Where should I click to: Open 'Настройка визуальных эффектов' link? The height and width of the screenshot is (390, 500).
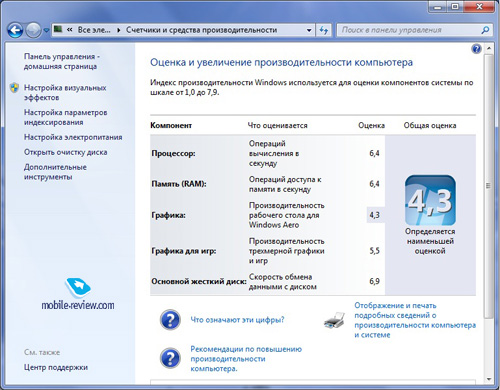[x=65, y=93]
